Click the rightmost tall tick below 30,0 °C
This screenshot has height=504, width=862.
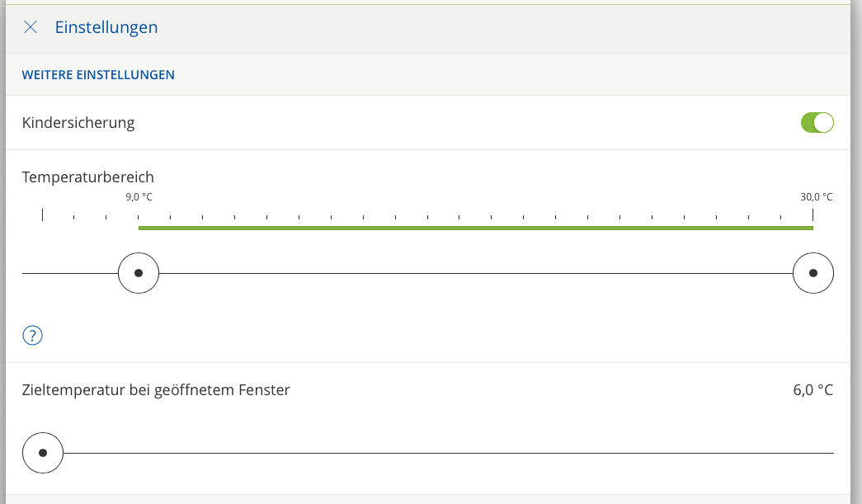point(813,215)
